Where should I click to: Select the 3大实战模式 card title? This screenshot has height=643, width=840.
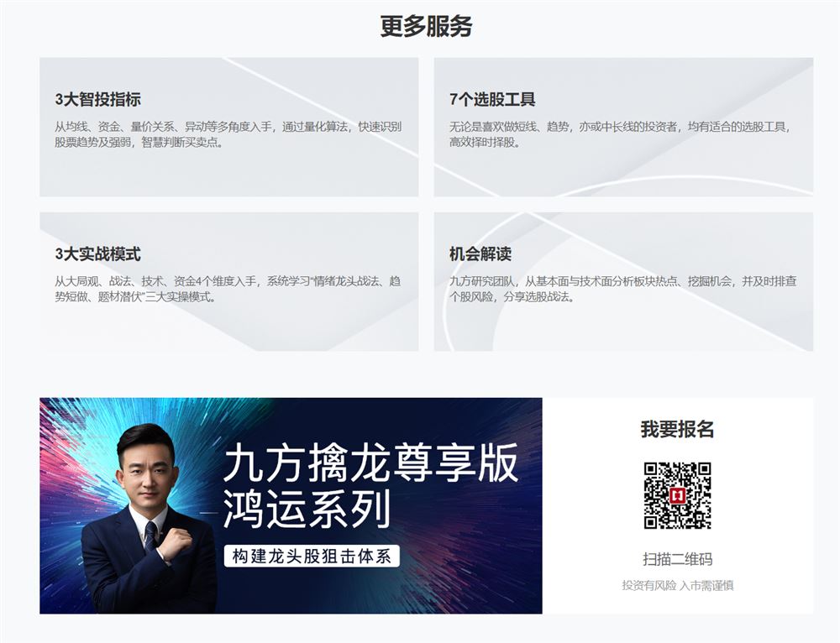click(x=98, y=254)
